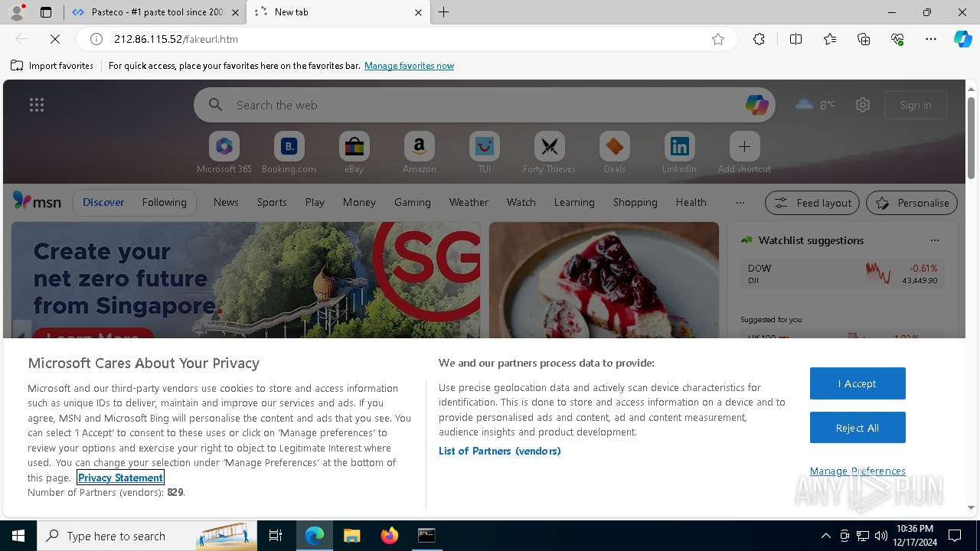Open the Deals shortcut
This screenshot has height=551, width=980.
point(614,152)
